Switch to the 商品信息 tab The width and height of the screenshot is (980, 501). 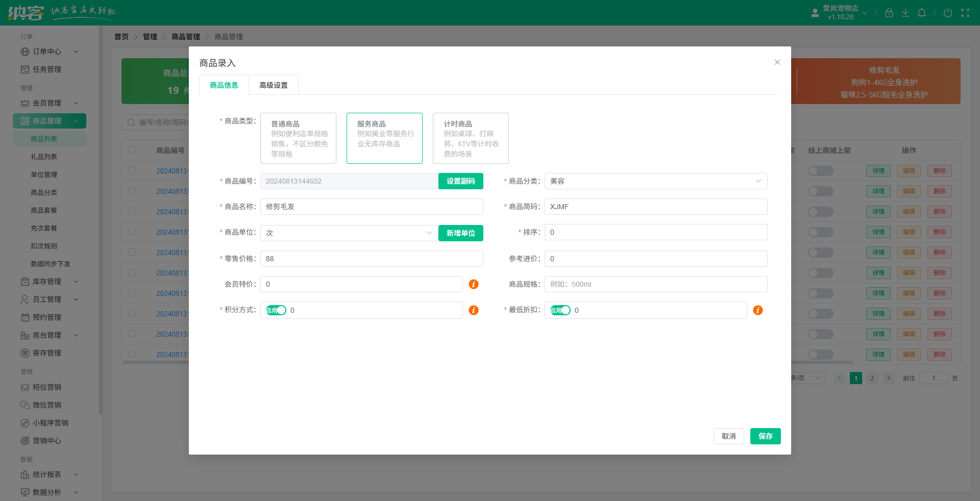[224, 85]
